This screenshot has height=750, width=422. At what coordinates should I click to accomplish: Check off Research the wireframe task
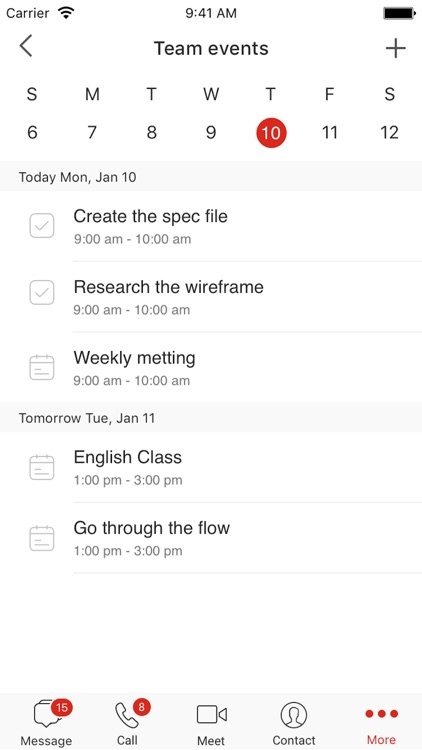42,292
